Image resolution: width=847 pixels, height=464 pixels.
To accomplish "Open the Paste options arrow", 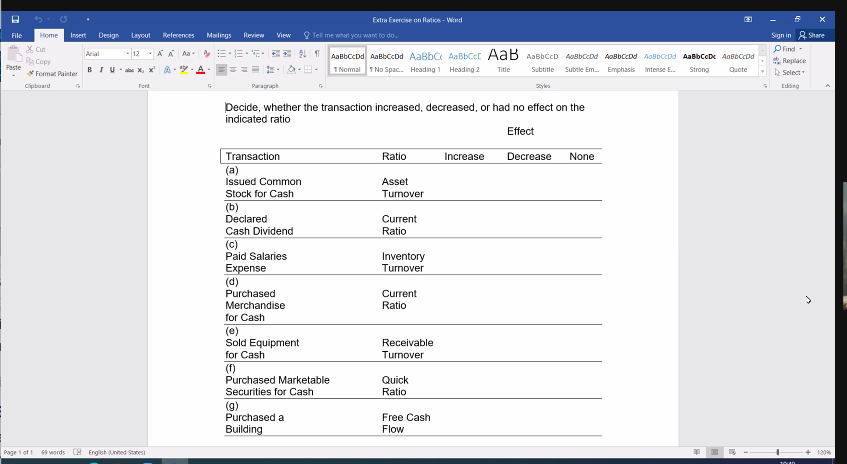I will [14, 75].
